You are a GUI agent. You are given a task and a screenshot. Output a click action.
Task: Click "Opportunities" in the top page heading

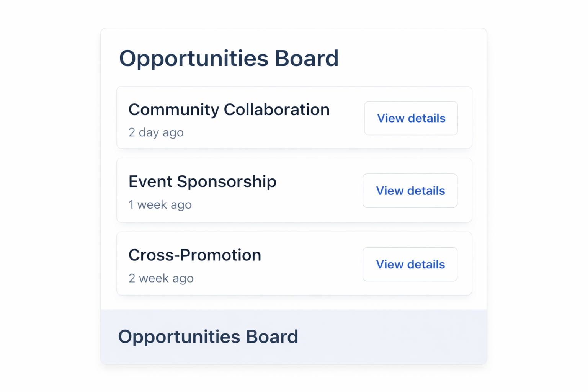(194, 59)
